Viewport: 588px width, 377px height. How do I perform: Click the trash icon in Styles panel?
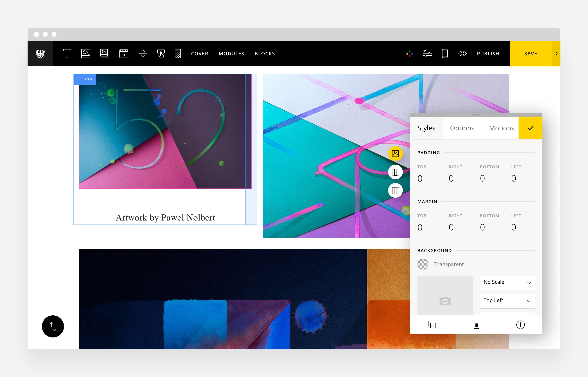476,325
